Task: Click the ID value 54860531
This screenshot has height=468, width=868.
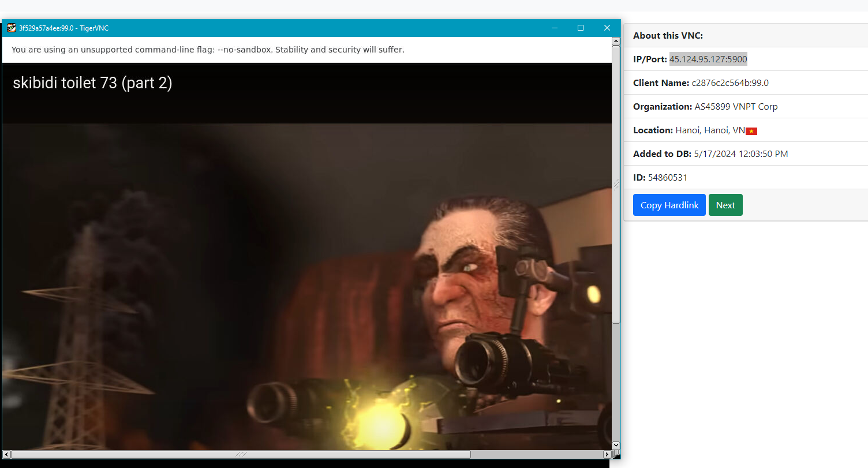Action: pos(668,177)
